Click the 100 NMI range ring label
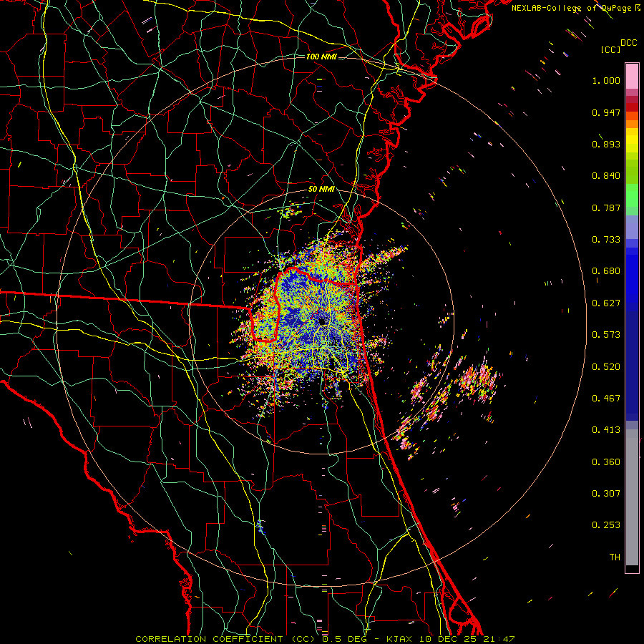644x644 pixels. (x=321, y=57)
